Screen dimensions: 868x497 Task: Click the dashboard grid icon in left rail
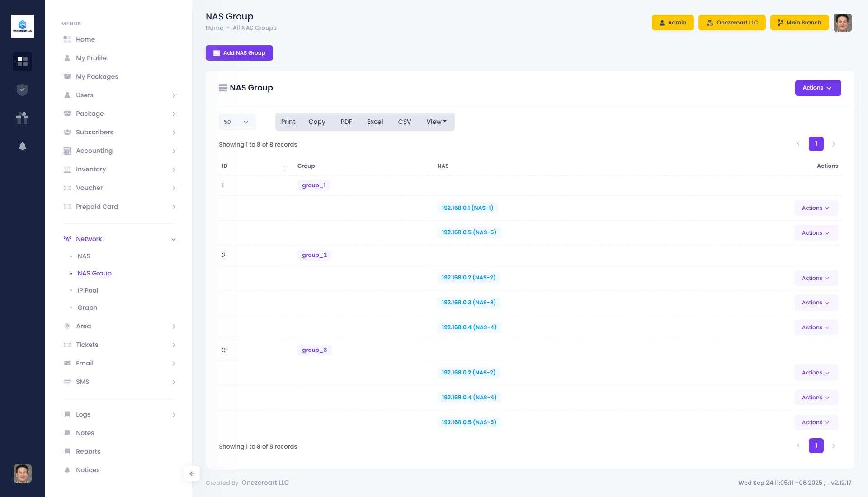point(22,62)
